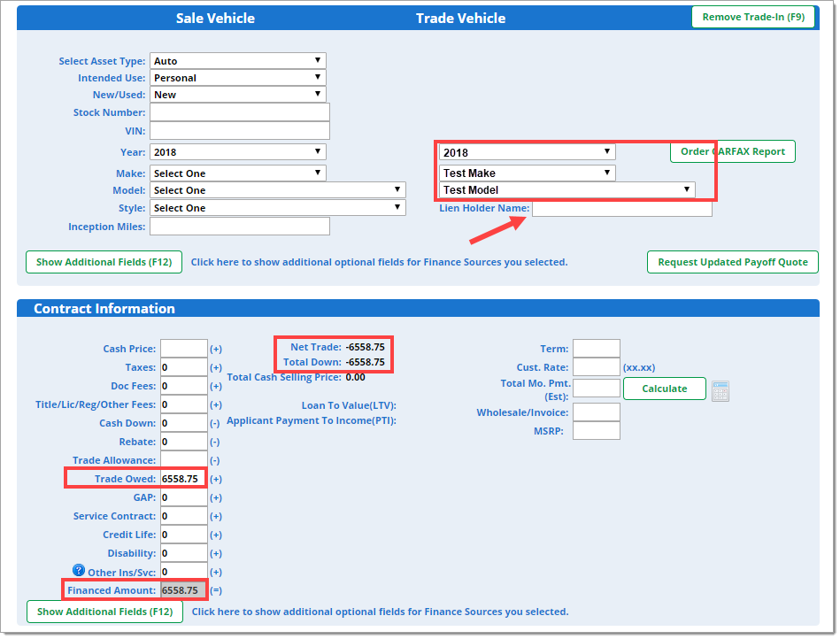This screenshot has height=639, width=840.
Task: Expand the Intended Use dropdown
Action: (x=237, y=78)
